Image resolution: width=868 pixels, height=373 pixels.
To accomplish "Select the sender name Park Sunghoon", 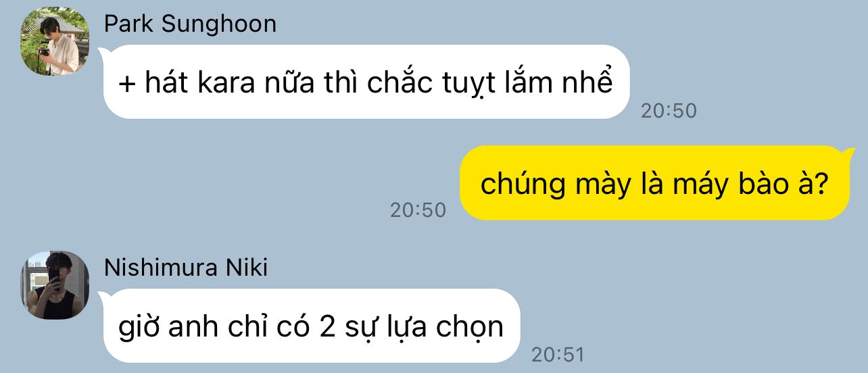I will pyautogui.click(x=190, y=24).
